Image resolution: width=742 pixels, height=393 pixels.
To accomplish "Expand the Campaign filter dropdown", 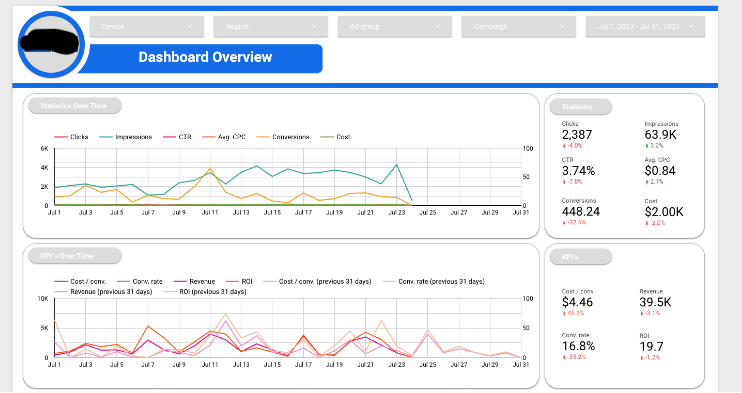I will tap(519, 27).
